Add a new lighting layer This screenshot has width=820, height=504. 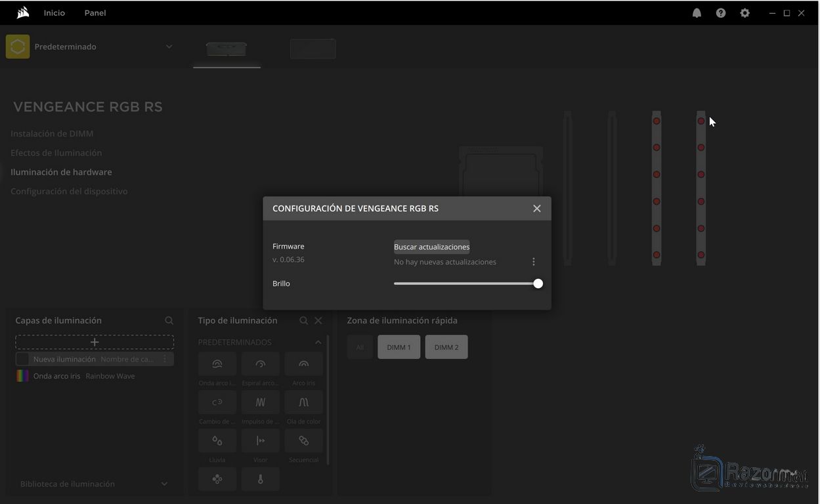tap(95, 342)
